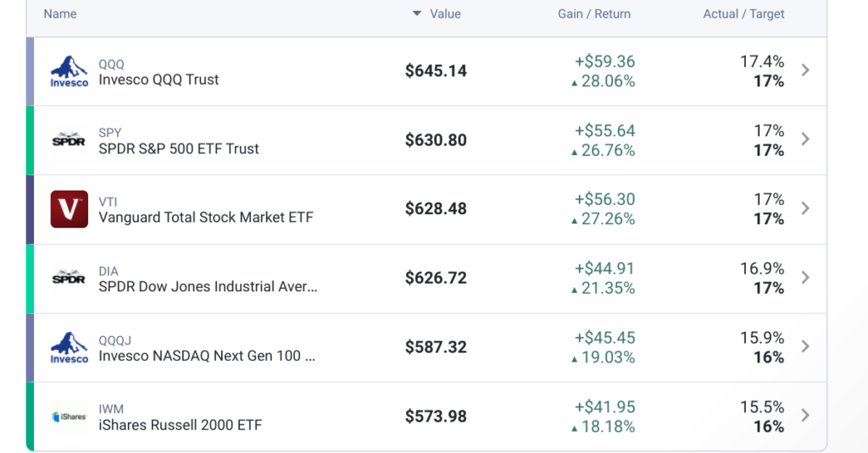Open the SPDR S&P 500 ETF Trust link
The width and height of the screenshot is (868, 453).
(179, 149)
